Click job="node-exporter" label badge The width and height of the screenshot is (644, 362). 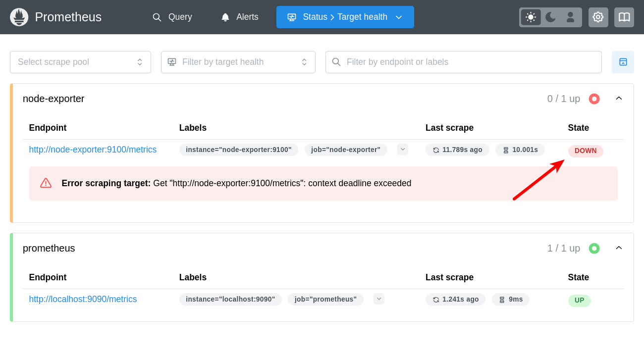tap(346, 150)
